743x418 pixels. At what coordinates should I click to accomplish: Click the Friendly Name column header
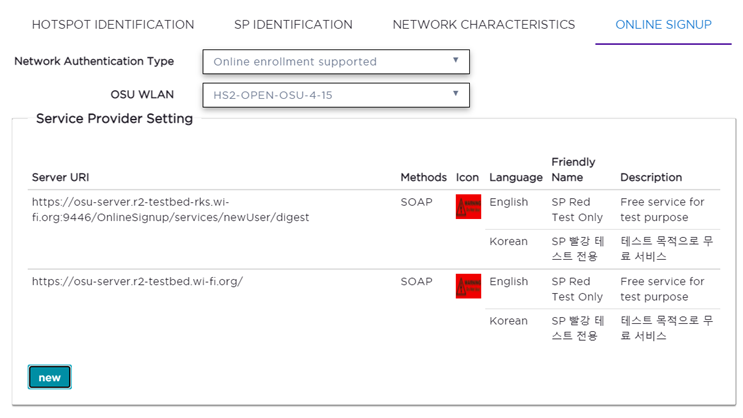573,169
